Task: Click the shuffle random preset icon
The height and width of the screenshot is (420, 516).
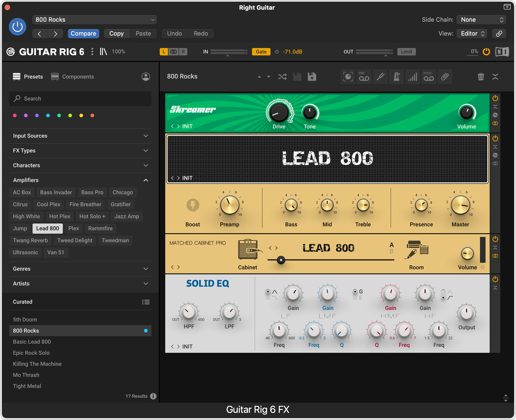Action: point(282,77)
